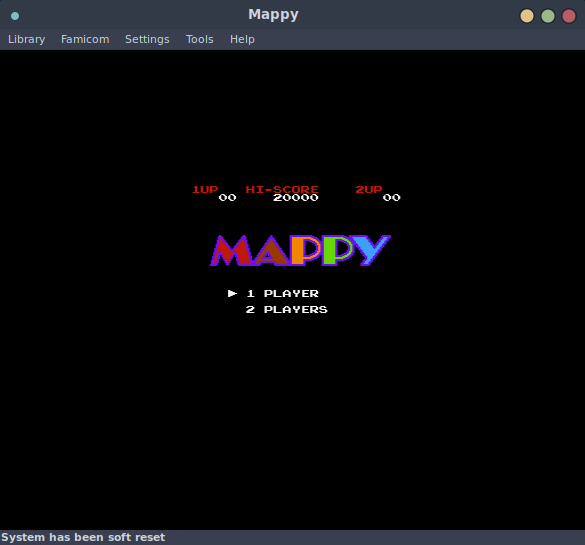Click the 2UP label

tap(369, 189)
